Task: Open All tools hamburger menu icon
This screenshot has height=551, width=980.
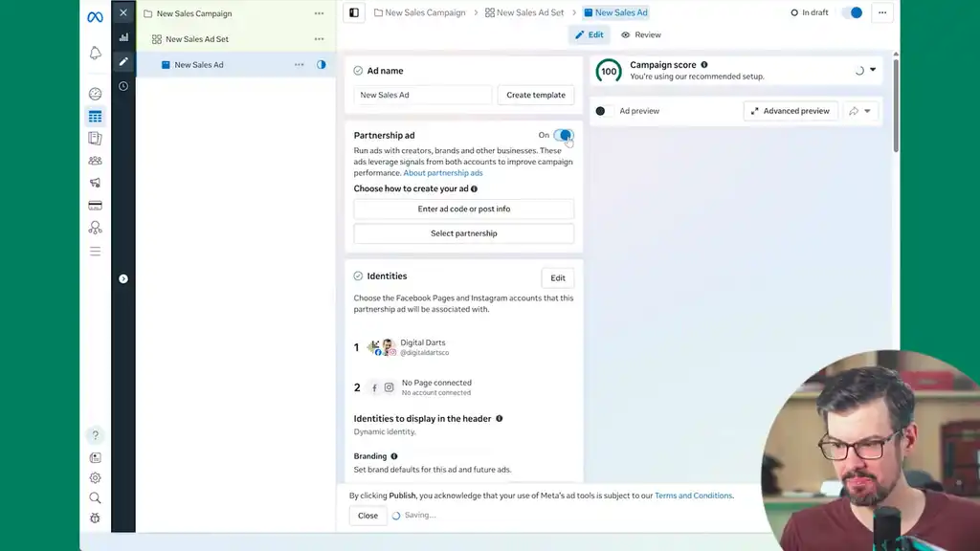Action: [95, 252]
